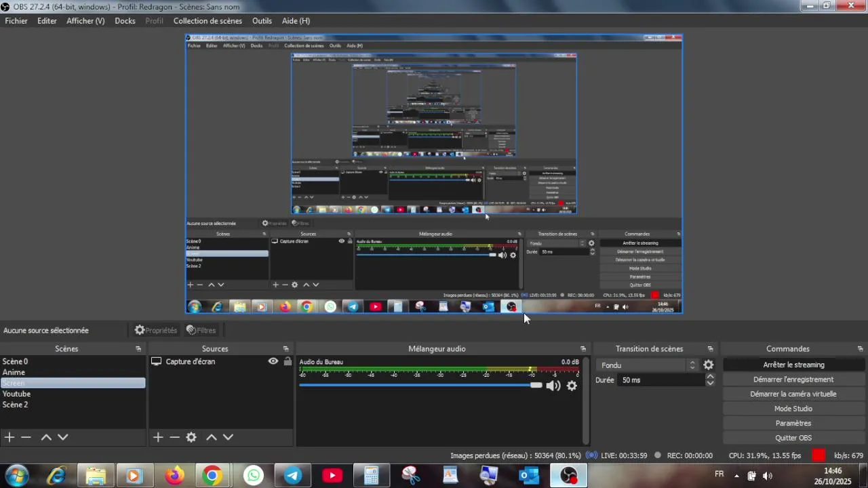Click Quitter OBS button

tap(793, 438)
